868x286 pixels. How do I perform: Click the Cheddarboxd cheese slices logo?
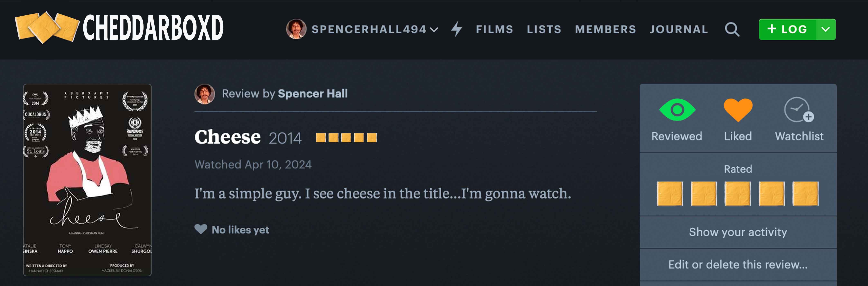47,28
